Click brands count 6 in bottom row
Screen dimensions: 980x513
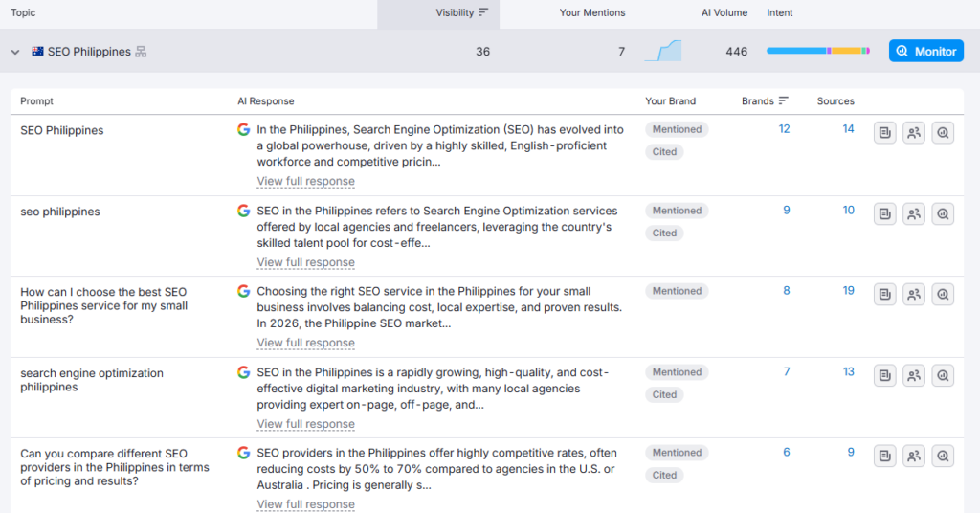pos(787,452)
